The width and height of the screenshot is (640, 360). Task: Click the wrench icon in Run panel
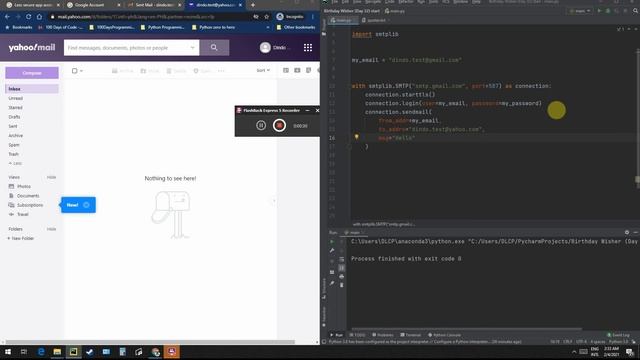[332, 250]
